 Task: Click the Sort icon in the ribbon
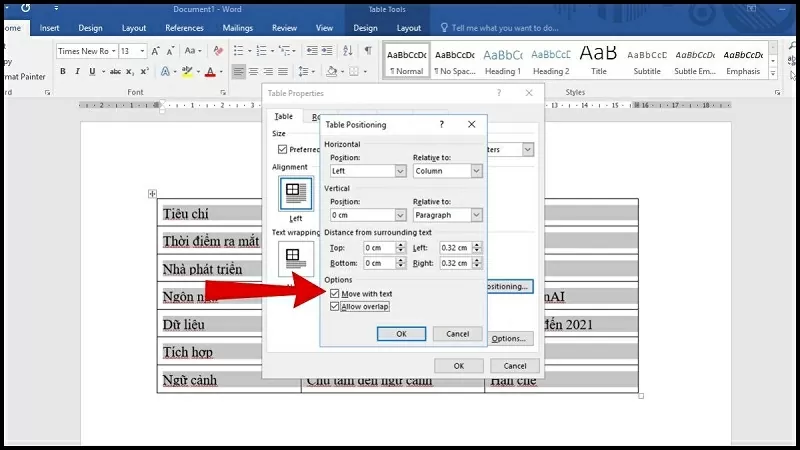click(x=347, y=51)
